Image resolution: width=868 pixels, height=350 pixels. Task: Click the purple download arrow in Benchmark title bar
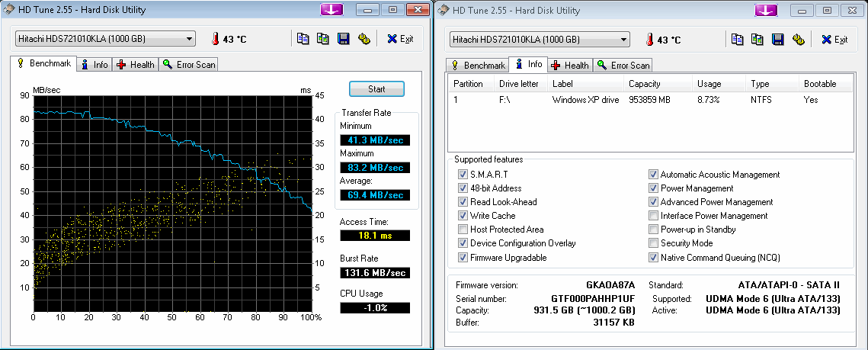click(x=332, y=9)
